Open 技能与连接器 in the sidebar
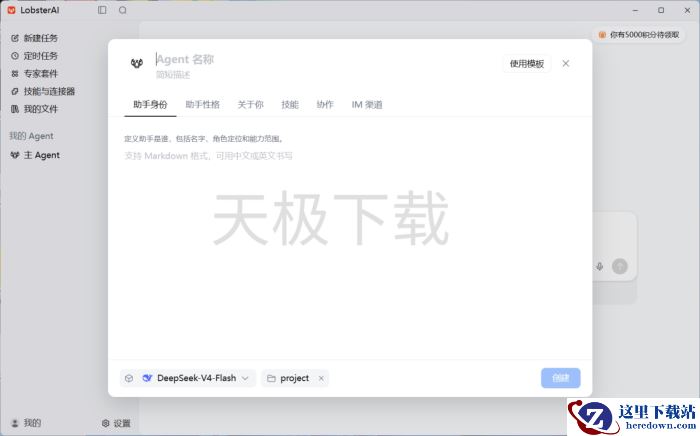The height and width of the screenshot is (436, 700). coord(43,91)
